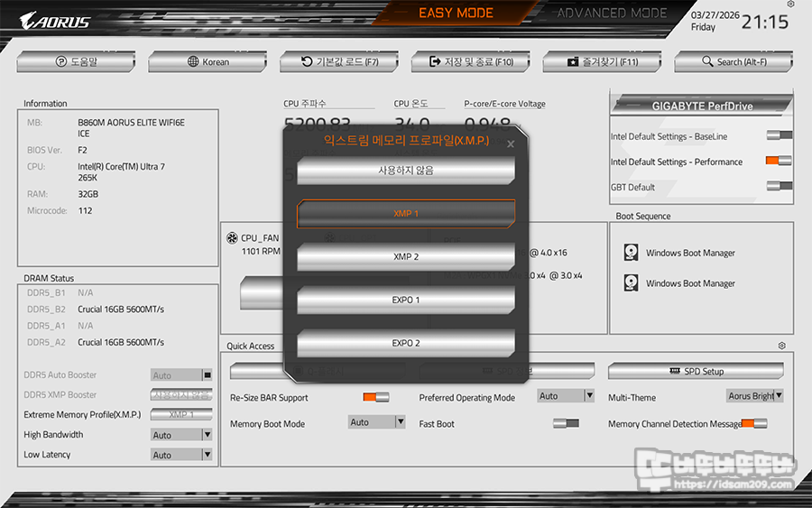Click first Windows Boot Manager disk icon
Screen dimensions: 812x508
coord(631,253)
